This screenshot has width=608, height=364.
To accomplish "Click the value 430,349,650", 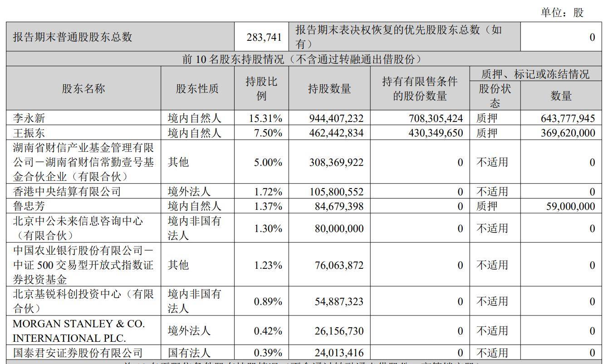I will 435,133.
